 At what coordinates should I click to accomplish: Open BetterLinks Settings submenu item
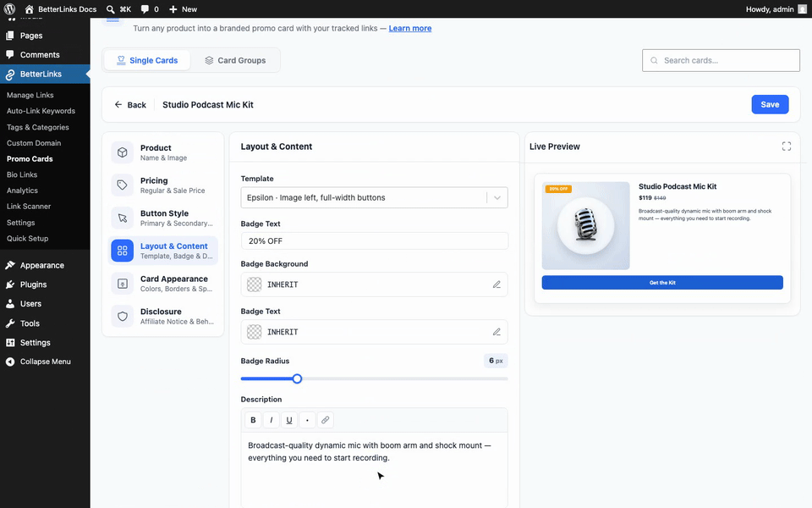[x=20, y=223]
